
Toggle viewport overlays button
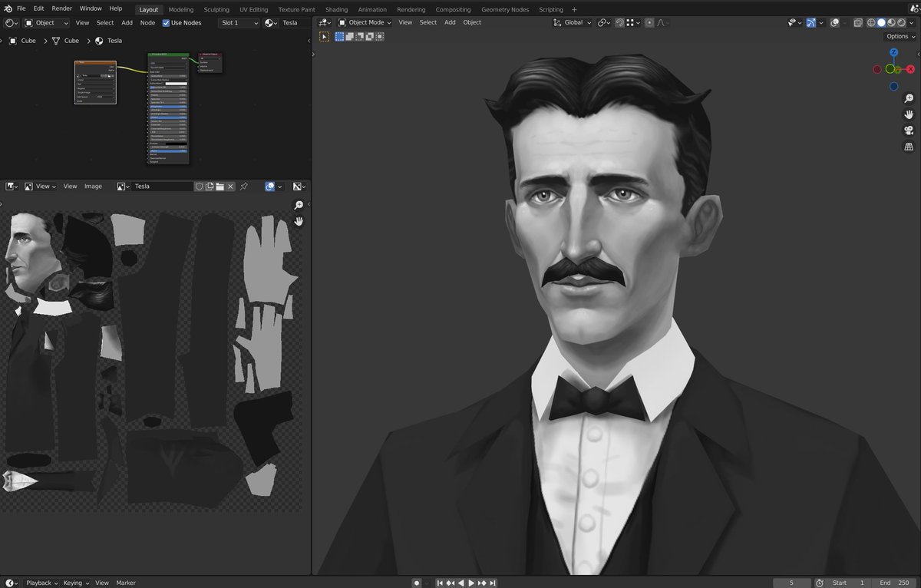click(834, 22)
